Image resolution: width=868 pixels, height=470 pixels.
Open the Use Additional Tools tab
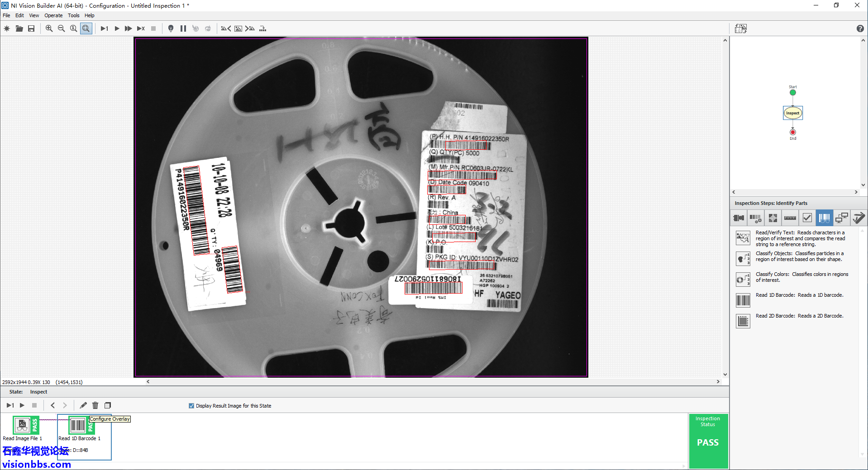click(858, 218)
